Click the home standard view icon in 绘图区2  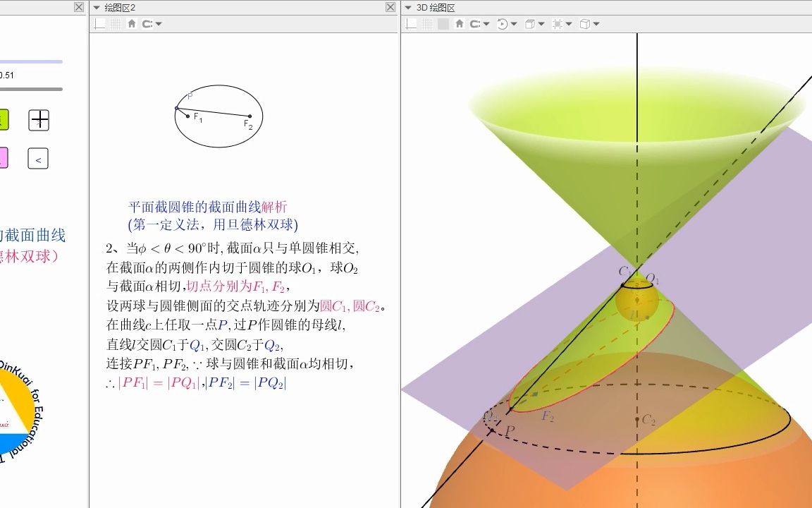[x=132, y=24]
